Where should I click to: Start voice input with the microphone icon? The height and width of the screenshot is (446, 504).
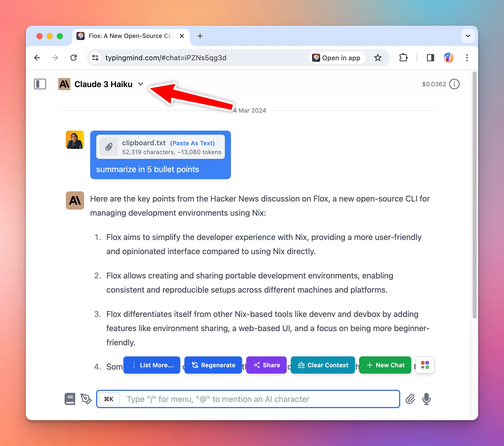pyautogui.click(x=427, y=399)
